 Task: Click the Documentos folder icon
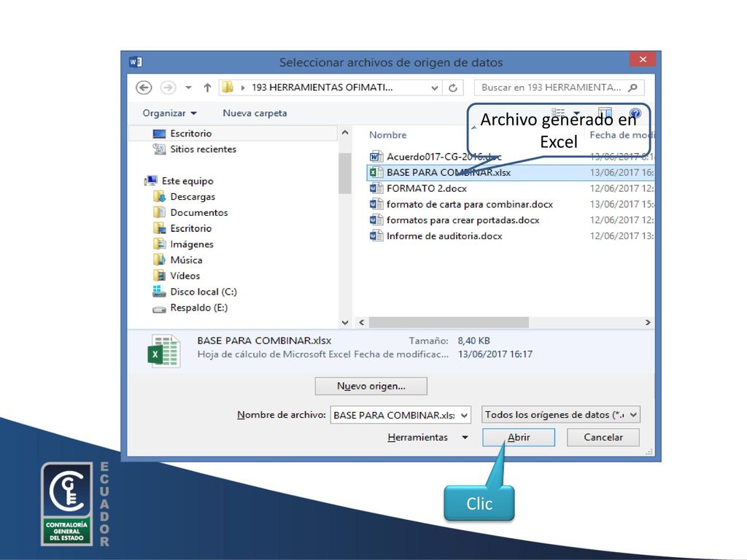coord(159,212)
